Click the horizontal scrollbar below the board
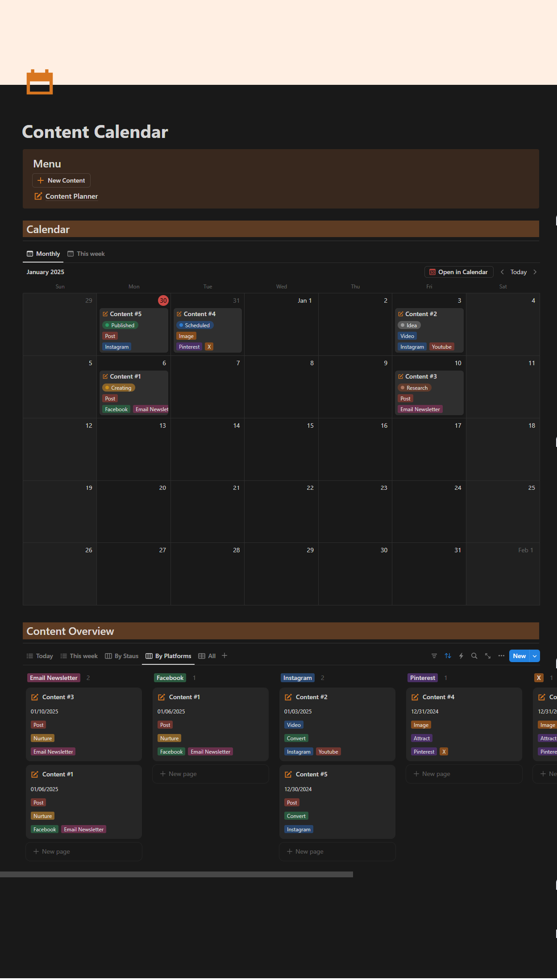Screen dimensions: 557x980 coord(176,874)
